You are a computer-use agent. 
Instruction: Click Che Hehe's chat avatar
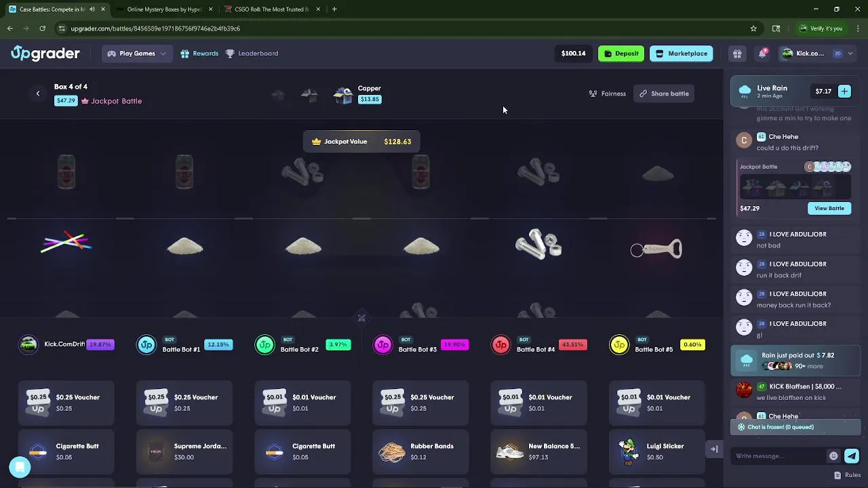[744, 140]
